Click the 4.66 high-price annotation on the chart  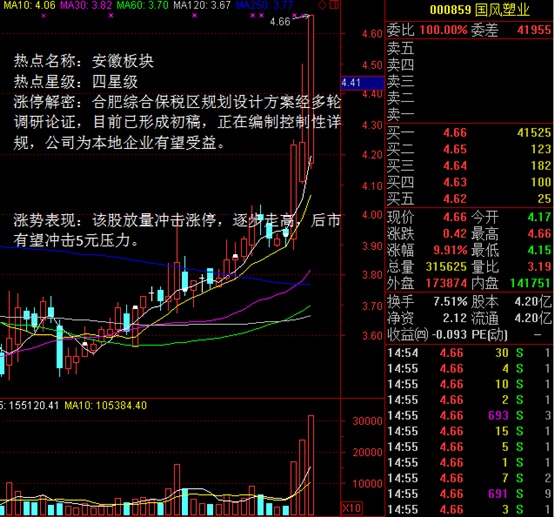pos(280,22)
